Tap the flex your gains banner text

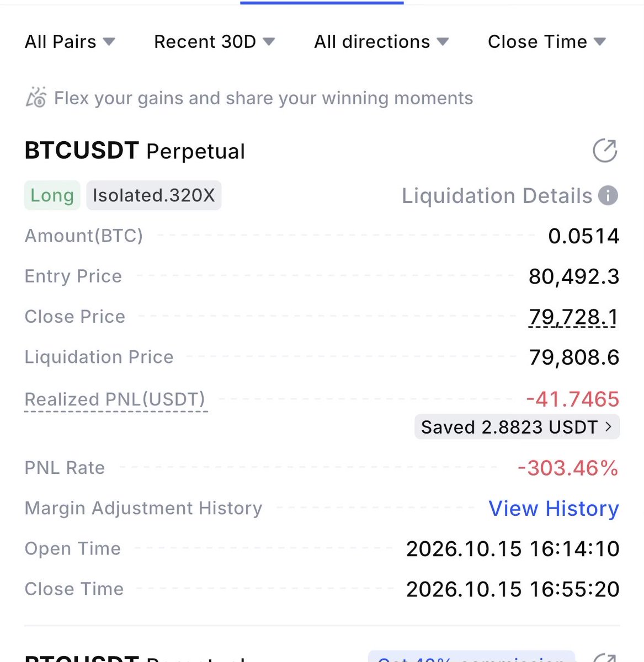263,98
